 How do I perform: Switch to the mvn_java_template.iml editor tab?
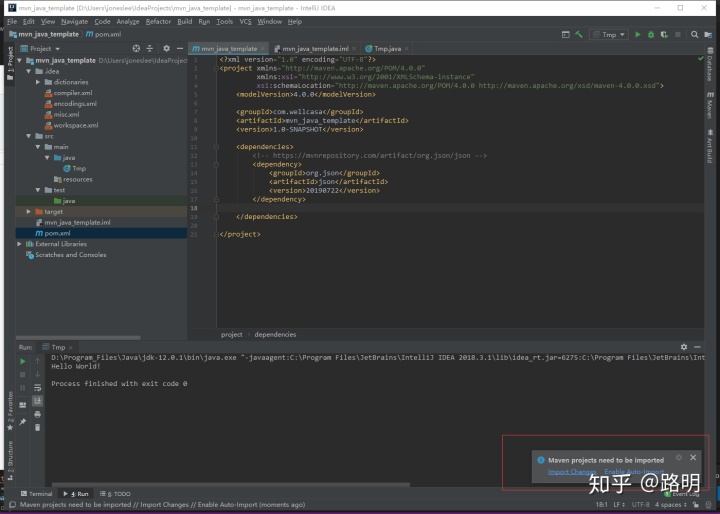tap(315, 48)
